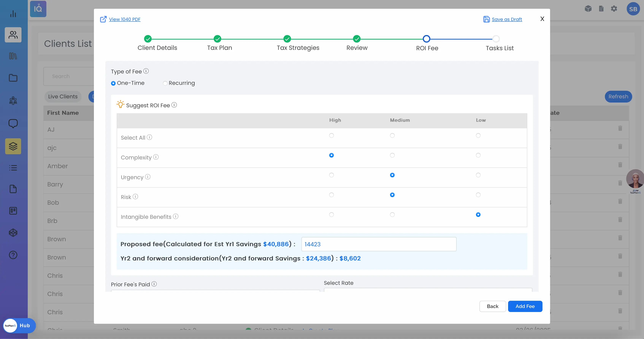This screenshot has height=339, width=644.
Task: Go to Tax Strategies step
Action: (287, 39)
